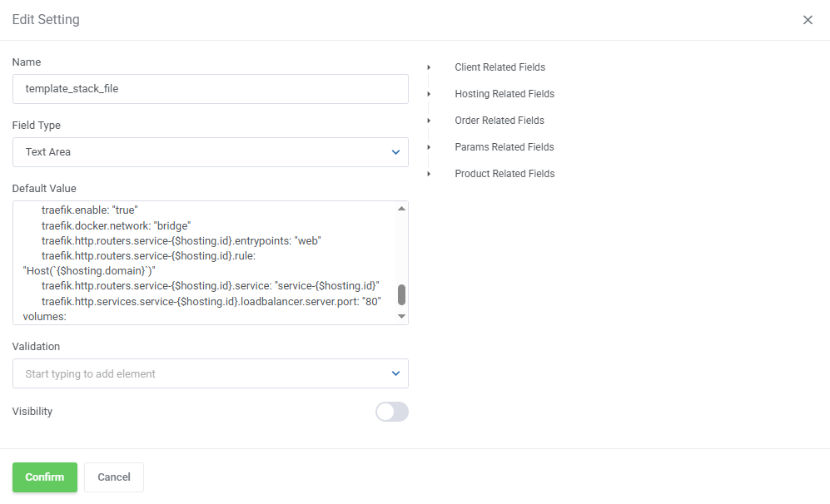The height and width of the screenshot is (504, 830).
Task: Click the Cancel button
Action: pos(114,477)
